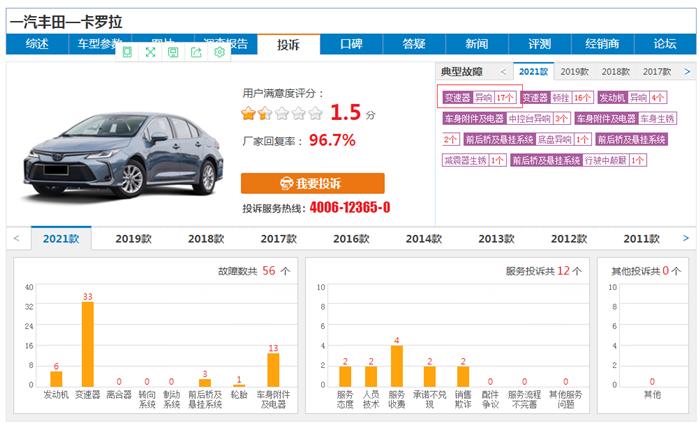Click the 其他投诉共 0 个 total
This screenshot has width=700, height=427.
point(646,271)
